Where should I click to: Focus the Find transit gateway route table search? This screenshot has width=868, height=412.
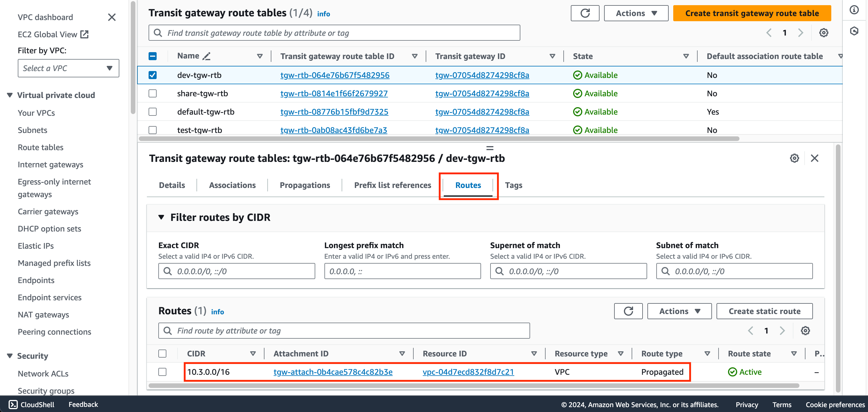point(334,33)
